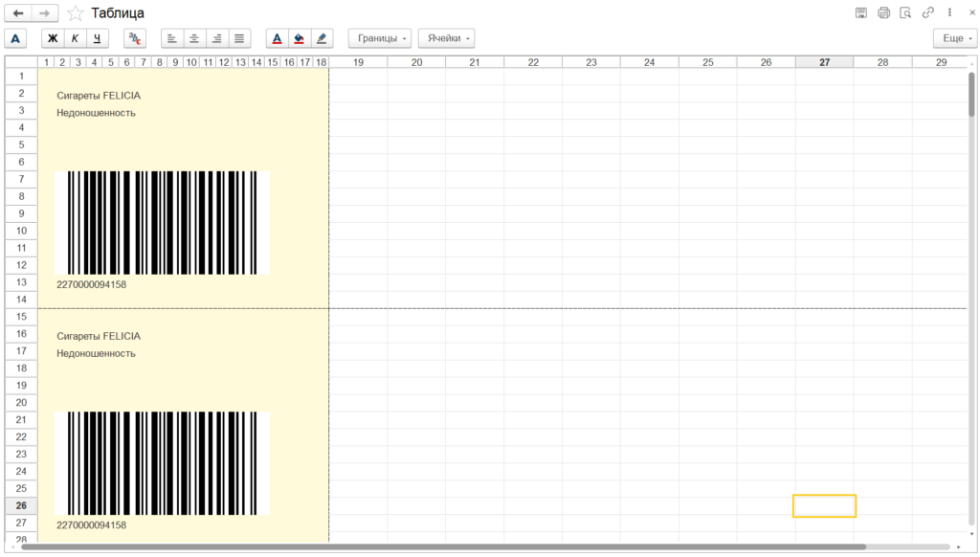Open the font settings 'A' icon

click(15, 38)
